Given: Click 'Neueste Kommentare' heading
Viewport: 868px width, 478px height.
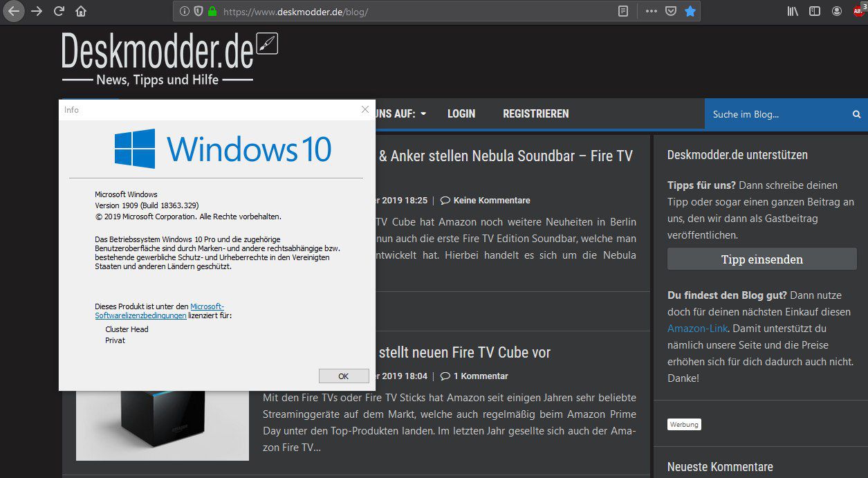Looking at the screenshot, I should (x=720, y=467).
